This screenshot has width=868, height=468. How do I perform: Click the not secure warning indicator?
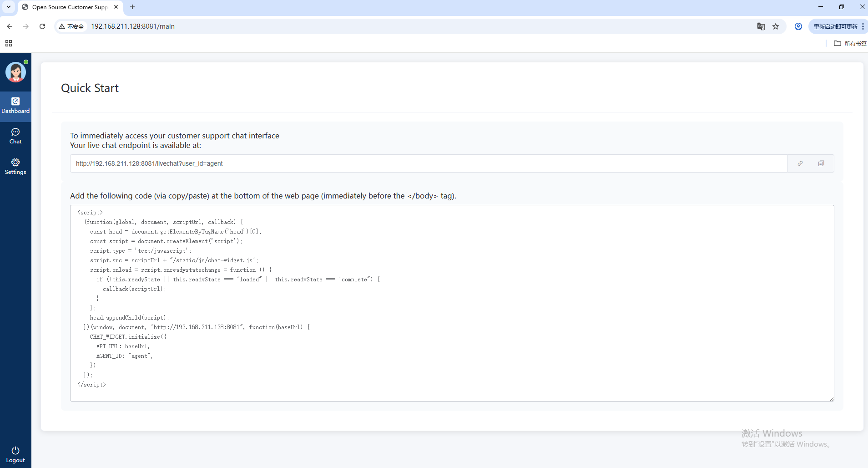click(71, 26)
